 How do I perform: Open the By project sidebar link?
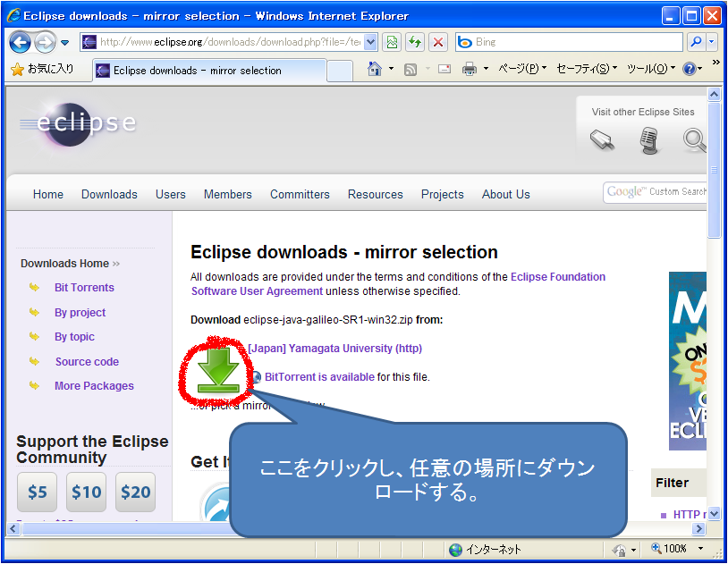click(80, 313)
